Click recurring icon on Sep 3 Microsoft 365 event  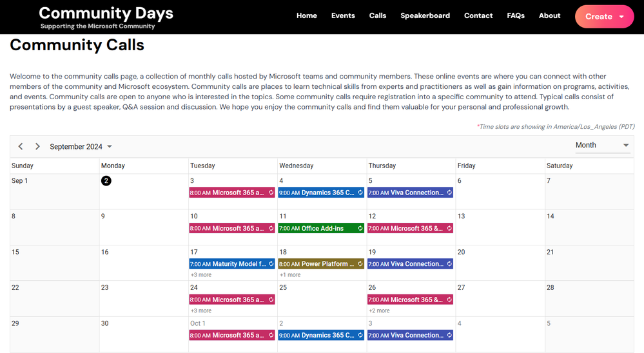coord(271,193)
